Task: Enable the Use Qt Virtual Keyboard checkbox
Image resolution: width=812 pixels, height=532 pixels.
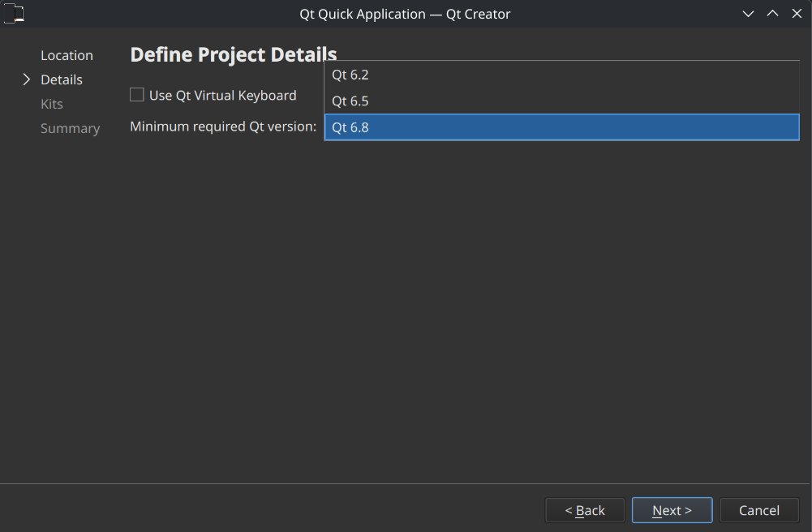Action: (137, 95)
